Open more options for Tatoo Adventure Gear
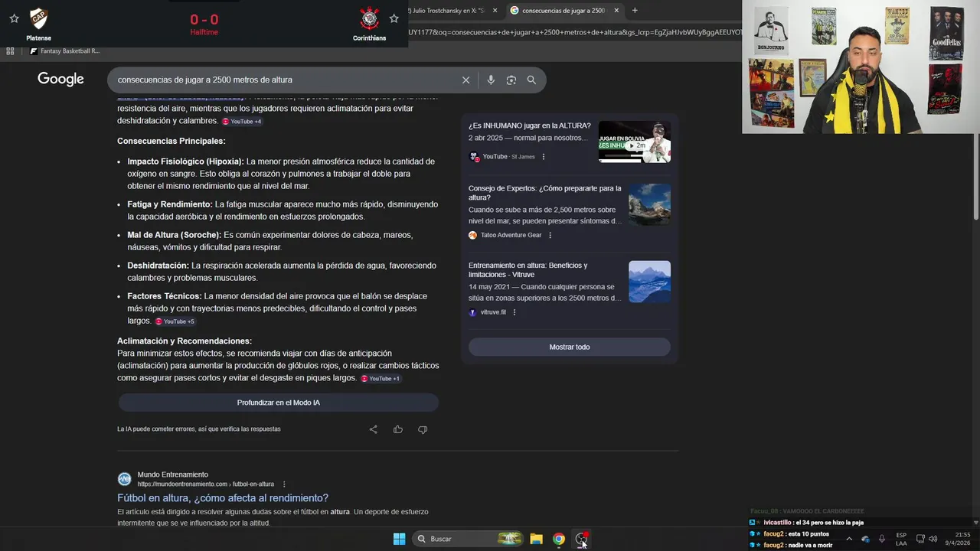This screenshot has width=980, height=551. pyautogui.click(x=550, y=236)
